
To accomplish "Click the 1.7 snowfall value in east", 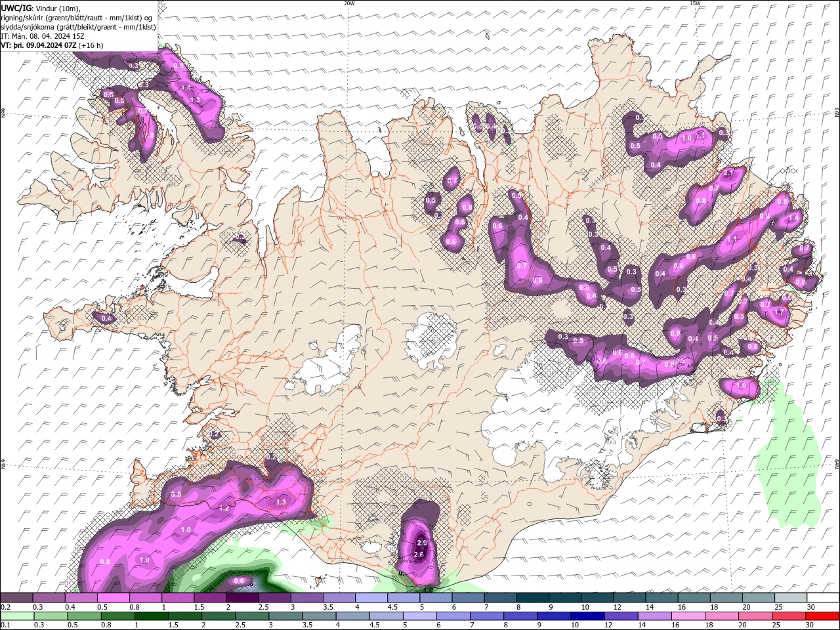I will pos(779,312).
